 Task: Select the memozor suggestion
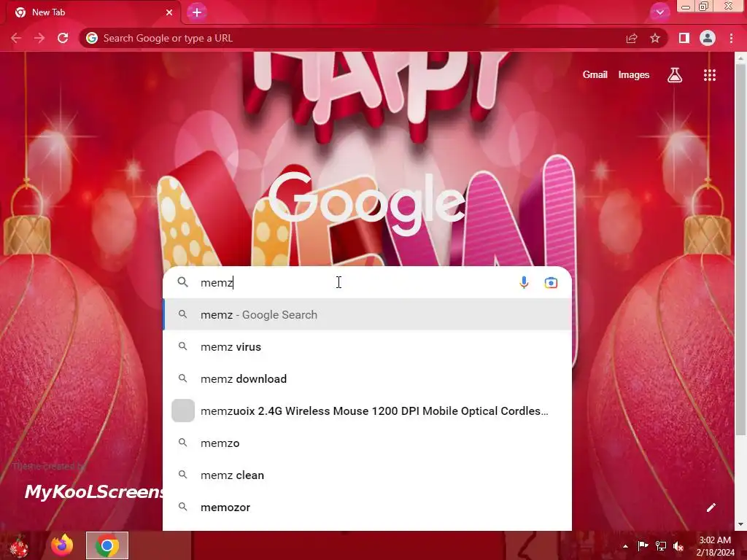coord(368,507)
